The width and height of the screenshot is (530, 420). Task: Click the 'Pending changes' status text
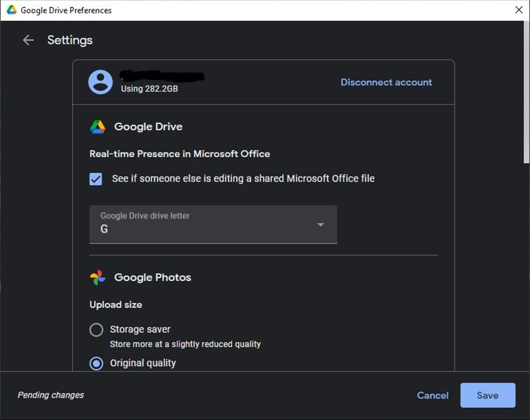(51, 395)
